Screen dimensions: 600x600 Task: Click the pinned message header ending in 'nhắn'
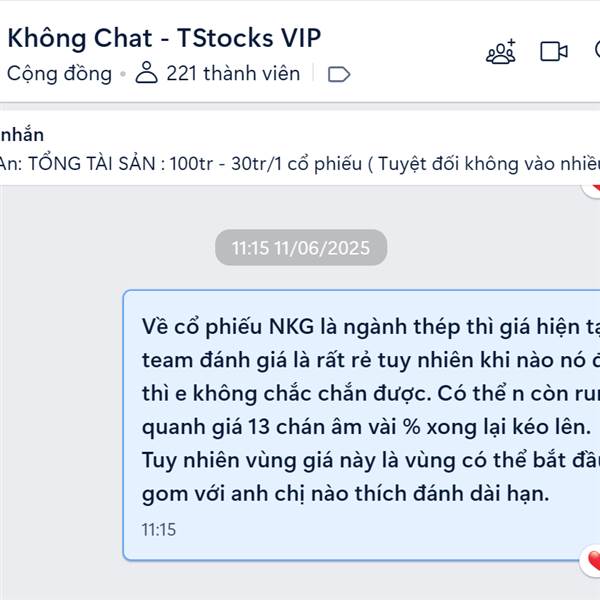pos(22,135)
